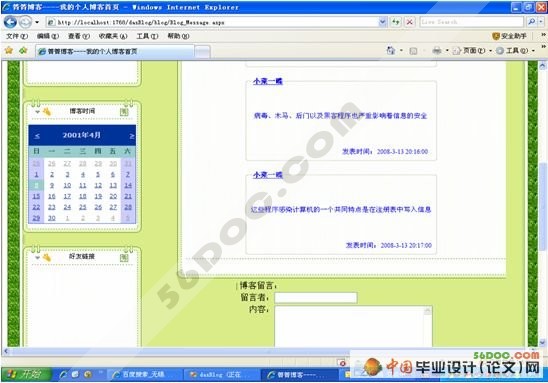Click the Home page icon
548x383 pixels.
tap(391, 51)
